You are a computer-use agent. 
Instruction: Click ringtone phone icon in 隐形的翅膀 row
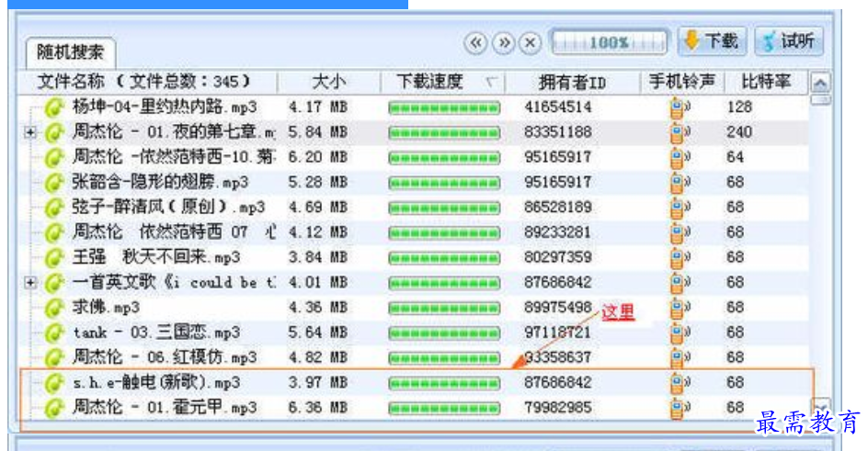coord(680,184)
